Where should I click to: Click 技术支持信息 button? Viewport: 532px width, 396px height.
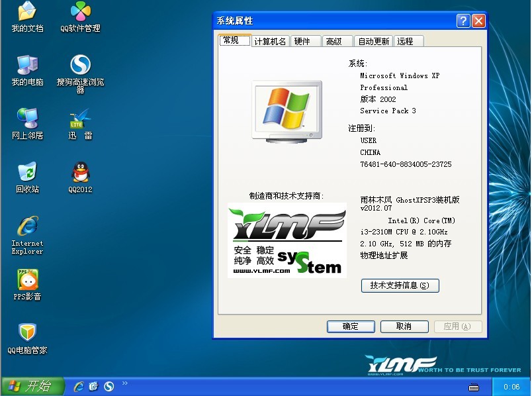coord(400,285)
